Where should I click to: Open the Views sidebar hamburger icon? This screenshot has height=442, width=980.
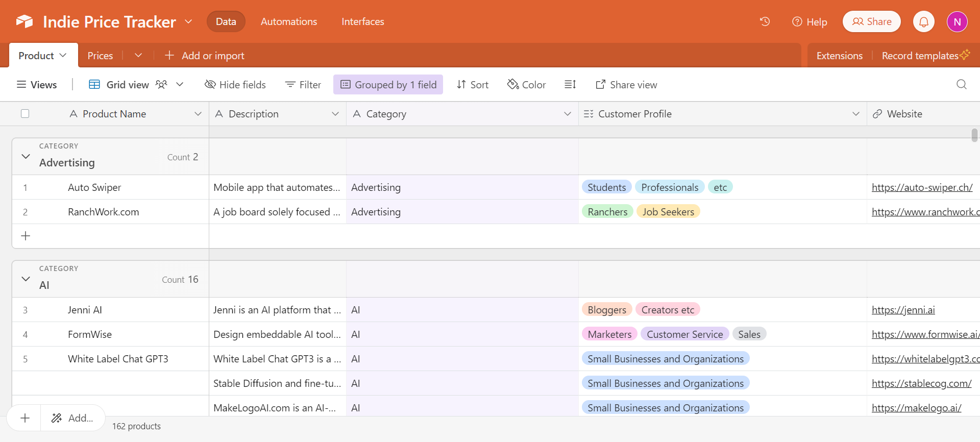[21, 84]
